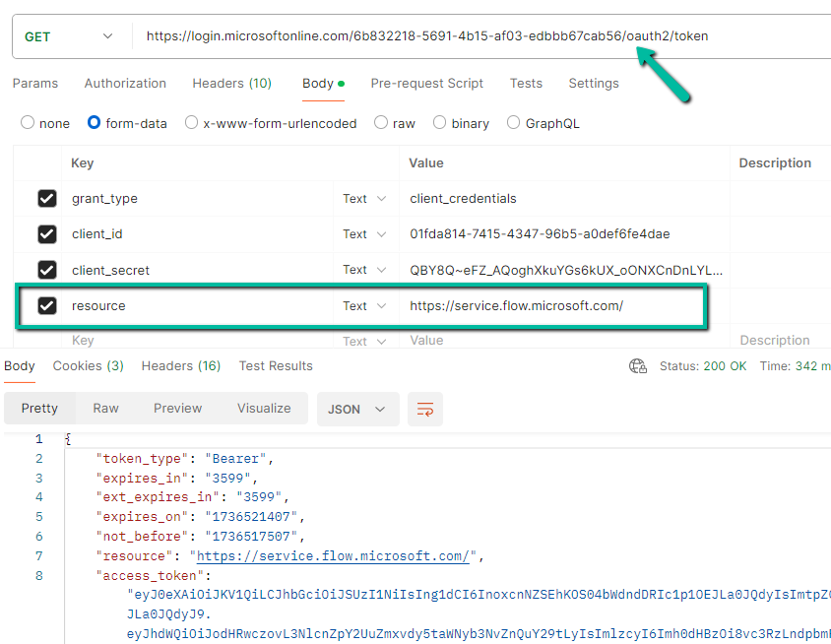
Task: Change the resource row Text type dropdown
Action: click(x=364, y=306)
